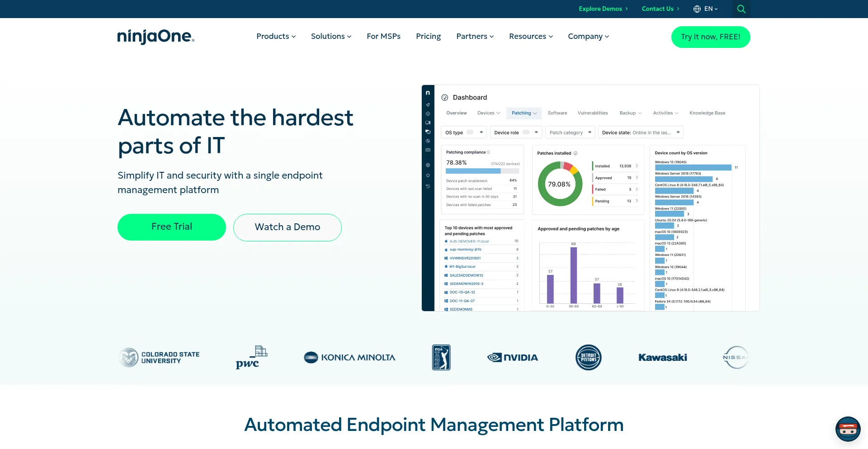Click the NinjaOne logo
868x449 pixels.
[x=156, y=37]
